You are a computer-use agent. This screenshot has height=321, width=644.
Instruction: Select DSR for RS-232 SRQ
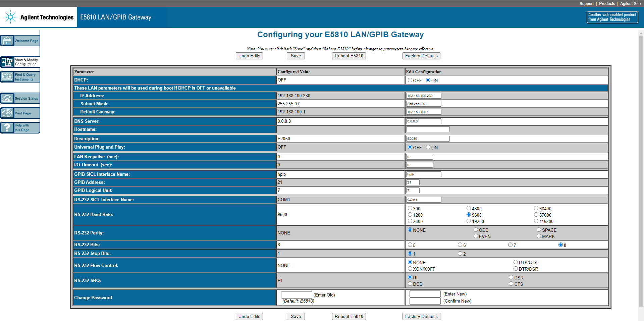pos(511,277)
